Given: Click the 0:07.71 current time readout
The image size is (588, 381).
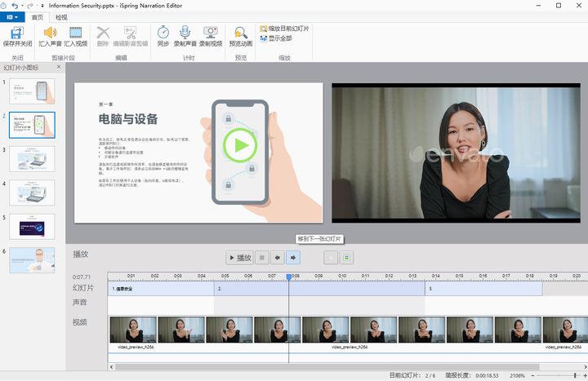Looking at the screenshot, I should [x=82, y=277].
